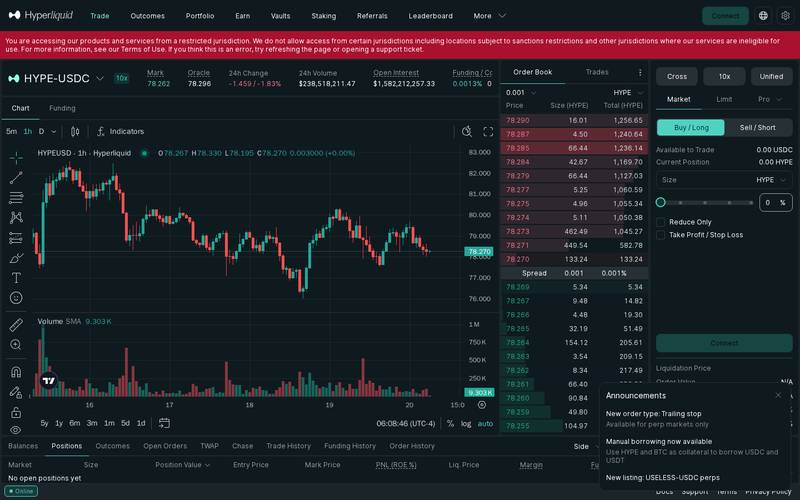Open the forecasting and measurement tools
Viewport: 800px width, 500px height.
coord(16,238)
